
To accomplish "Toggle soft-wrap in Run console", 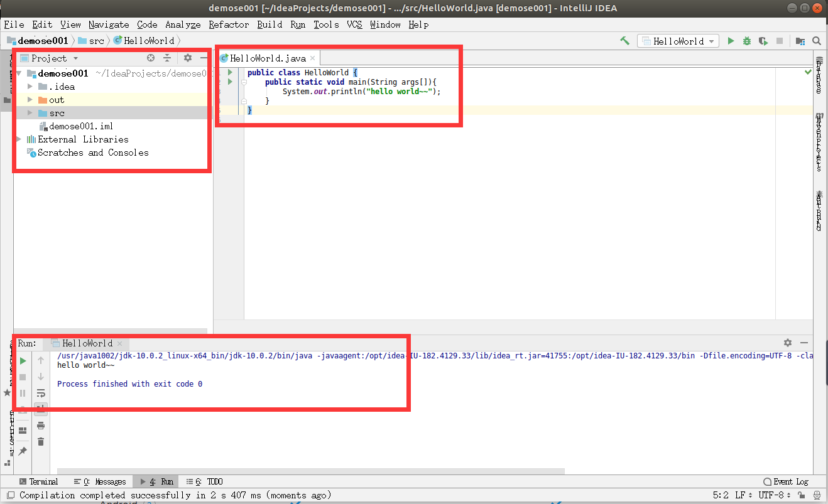I will pos(41,394).
